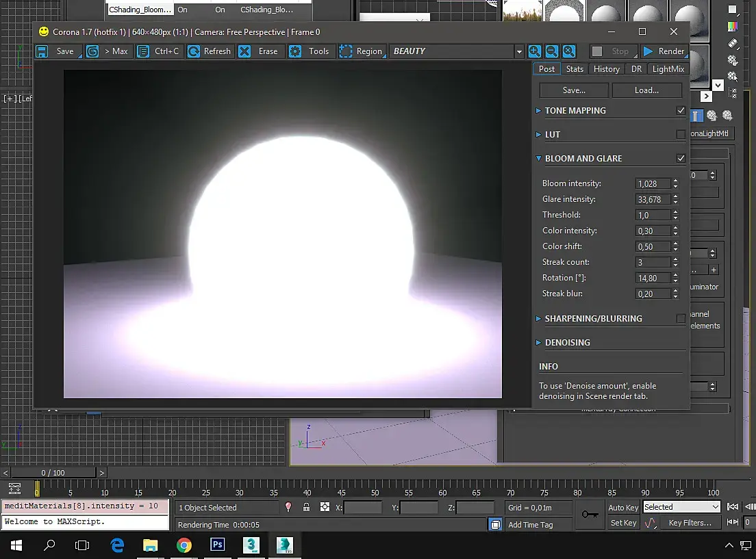Image resolution: width=756 pixels, height=559 pixels.
Task: Enable the LUT checkbox
Action: 681,135
